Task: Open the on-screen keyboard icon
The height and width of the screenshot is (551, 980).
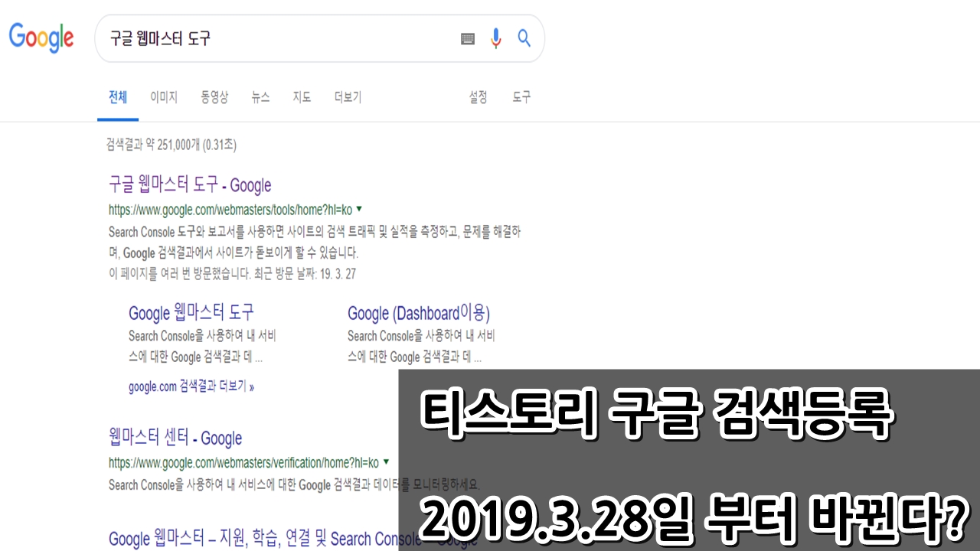Action: tap(468, 38)
